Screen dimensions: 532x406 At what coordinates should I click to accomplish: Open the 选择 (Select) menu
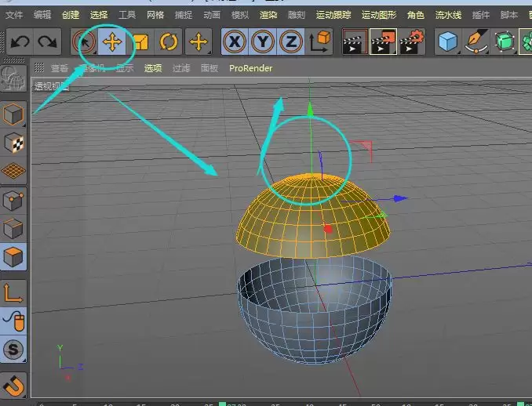pyautogui.click(x=99, y=15)
